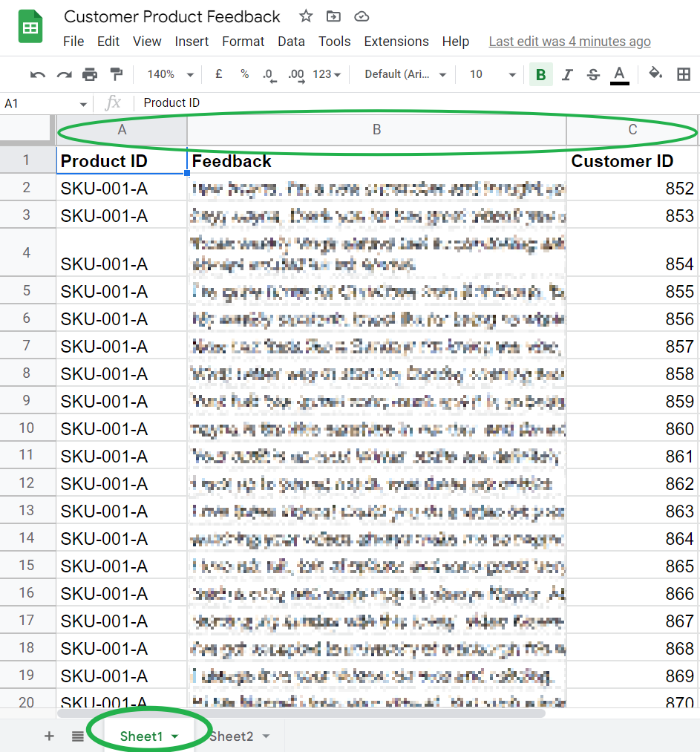
Task: Toggle Bold formatting on
Action: [540, 74]
